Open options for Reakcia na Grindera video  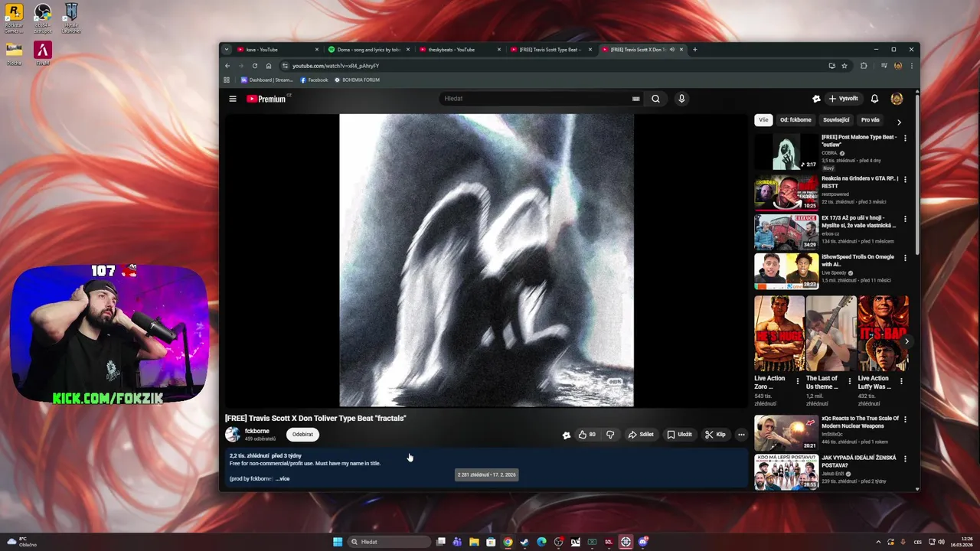905,179
